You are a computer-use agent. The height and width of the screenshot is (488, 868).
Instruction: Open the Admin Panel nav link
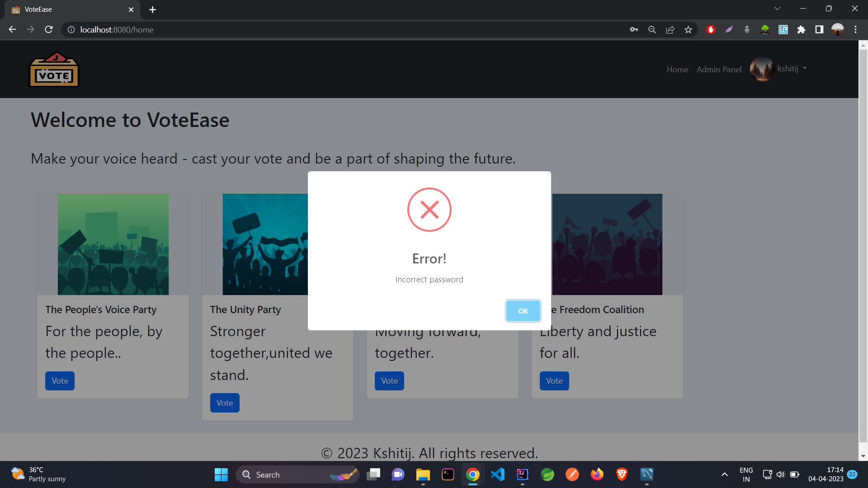[719, 69]
